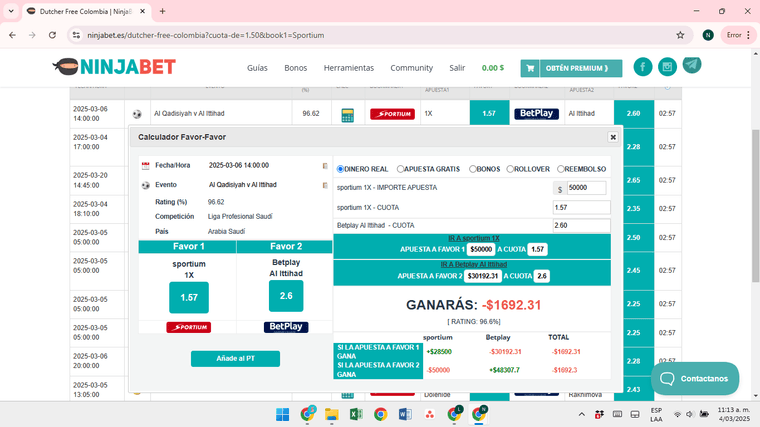Click 2.60 odds cell in Al Qadisiyah row
The height and width of the screenshot is (427, 760).
633,113
